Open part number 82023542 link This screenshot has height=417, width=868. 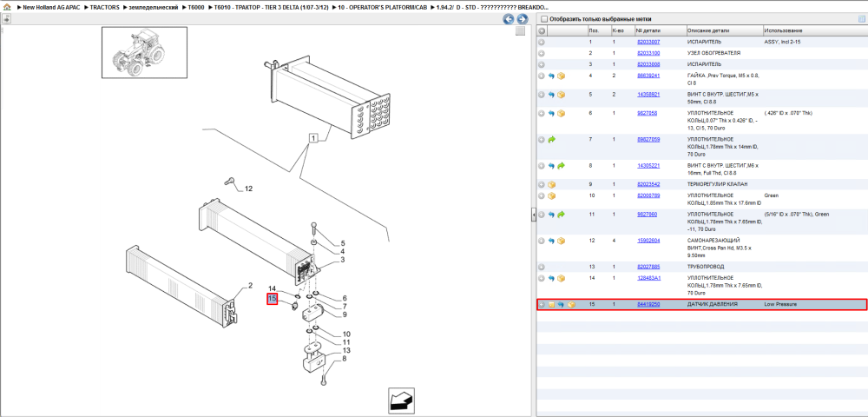648,184
